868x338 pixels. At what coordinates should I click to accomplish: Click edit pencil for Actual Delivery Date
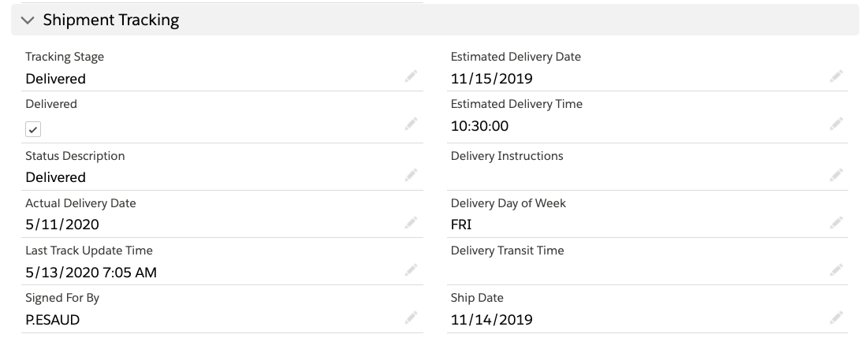(x=411, y=222)
